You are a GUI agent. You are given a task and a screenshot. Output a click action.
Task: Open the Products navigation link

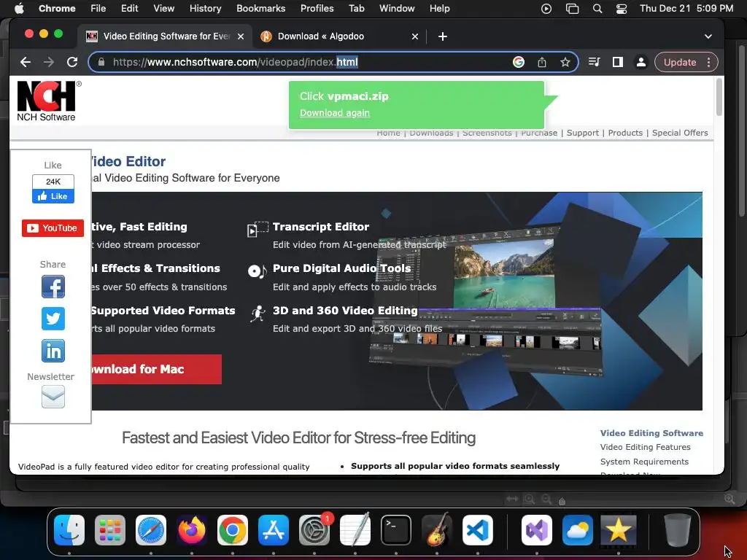coord(625,133)
